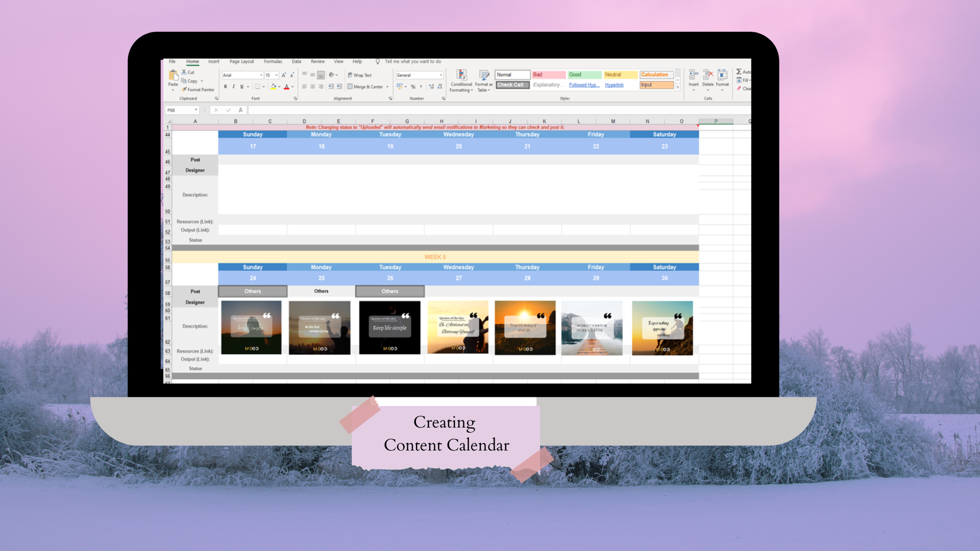Switch to the Page Layout tab
The width and height of the screenshot is (980, 551).
241,62
